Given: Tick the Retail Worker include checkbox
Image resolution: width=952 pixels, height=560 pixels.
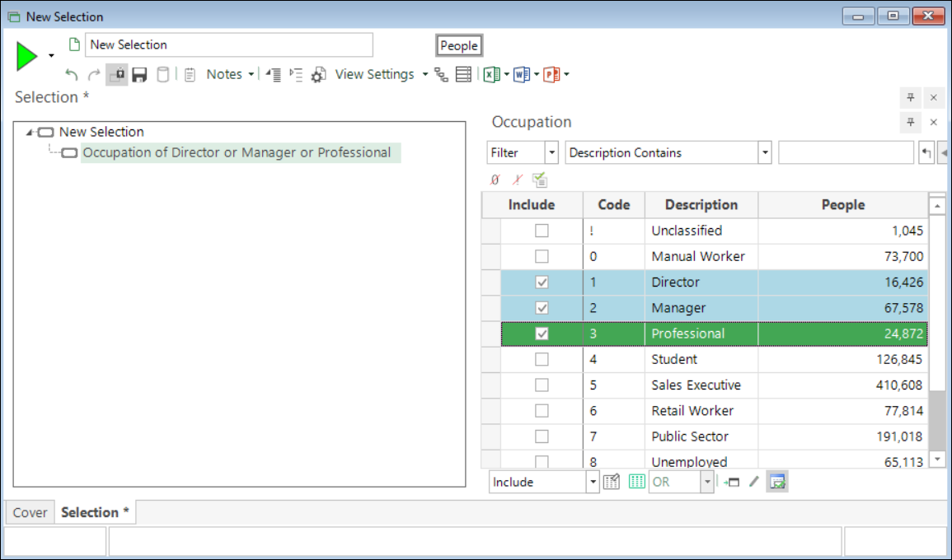Looking at the screenshot, I should [x=542, y=412].
